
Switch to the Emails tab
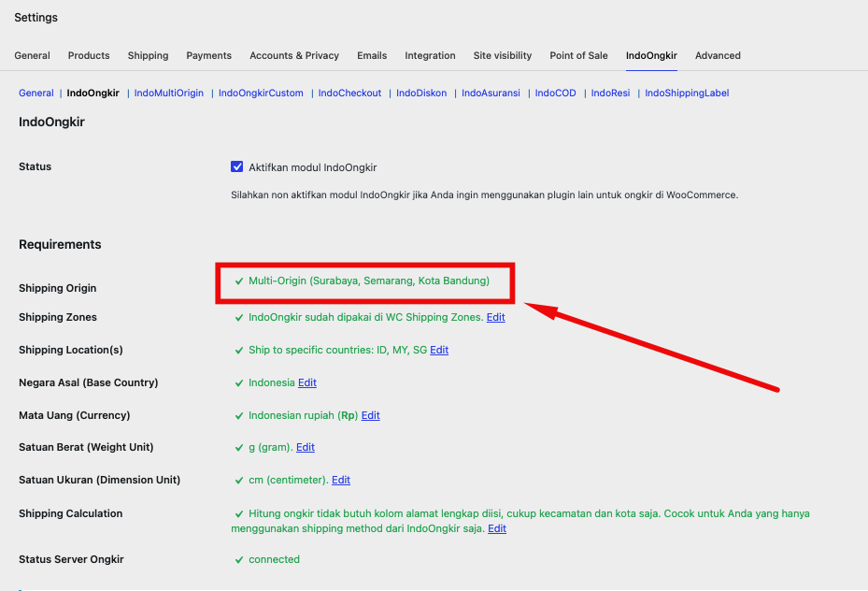click(x=372, y=55)
